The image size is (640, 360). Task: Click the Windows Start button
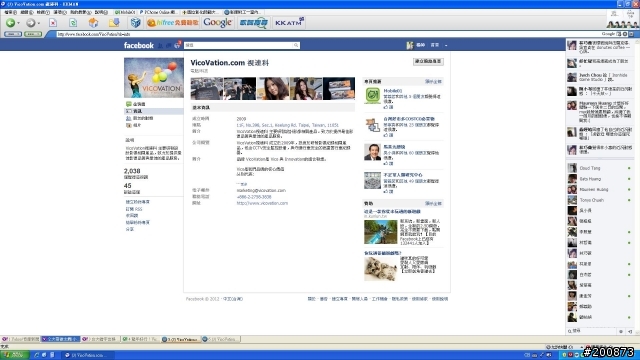[15, 355]
